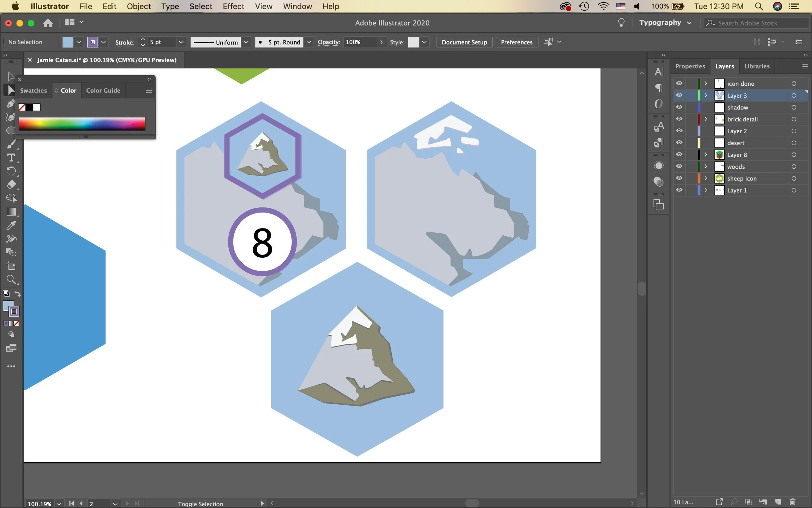Screen dimensions: 812x508
Task: Select the Eyedropper tool
Action: [x=11, y=225]
